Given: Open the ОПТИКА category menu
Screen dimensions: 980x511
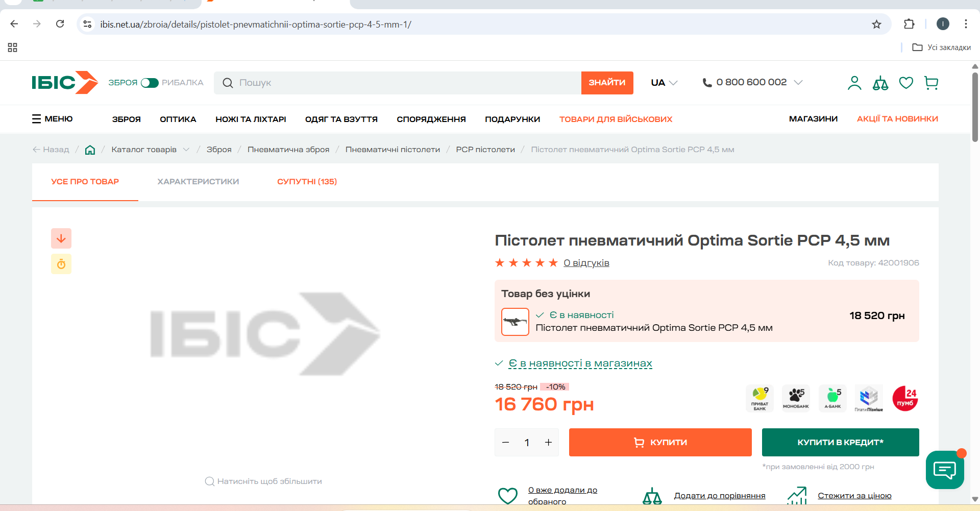Looking at the screenshot, I should coord(178,119).
